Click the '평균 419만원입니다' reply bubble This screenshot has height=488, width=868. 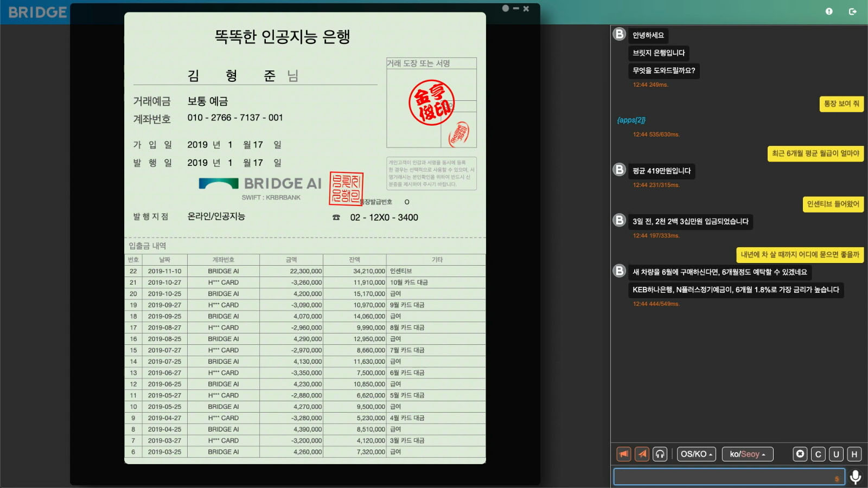point(662,171)
